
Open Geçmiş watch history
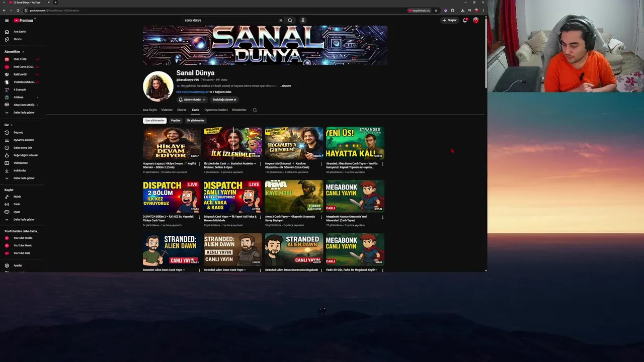coord(18,133)
